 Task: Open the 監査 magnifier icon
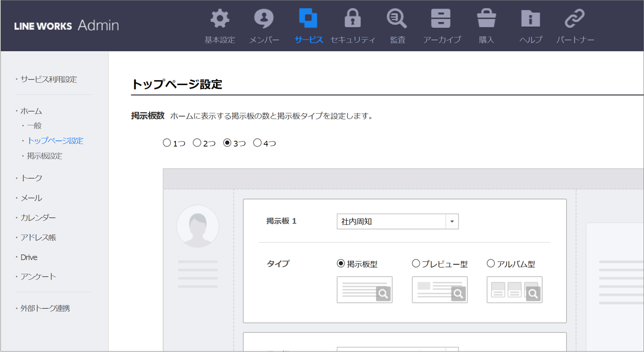(x=397, y=19)
